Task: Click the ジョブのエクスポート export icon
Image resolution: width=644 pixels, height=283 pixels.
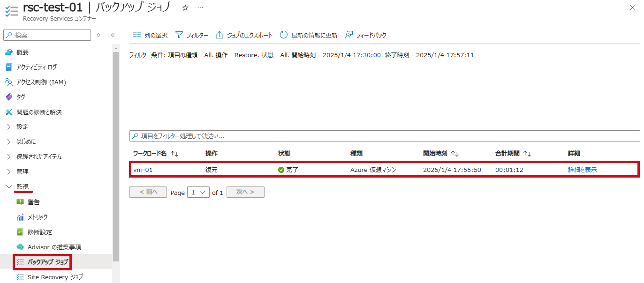Action: (x=220, y=35)
